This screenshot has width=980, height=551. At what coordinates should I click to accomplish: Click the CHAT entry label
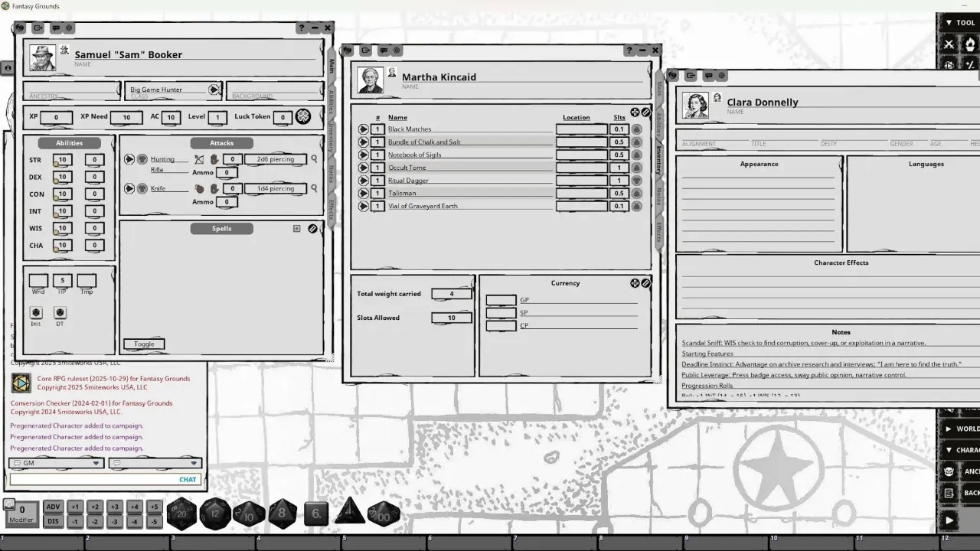point(188,480)
